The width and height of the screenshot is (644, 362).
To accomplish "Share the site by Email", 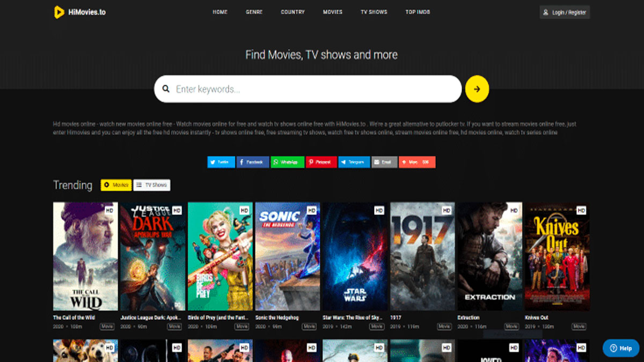I will pyautogui.click(x=384, y=162).
